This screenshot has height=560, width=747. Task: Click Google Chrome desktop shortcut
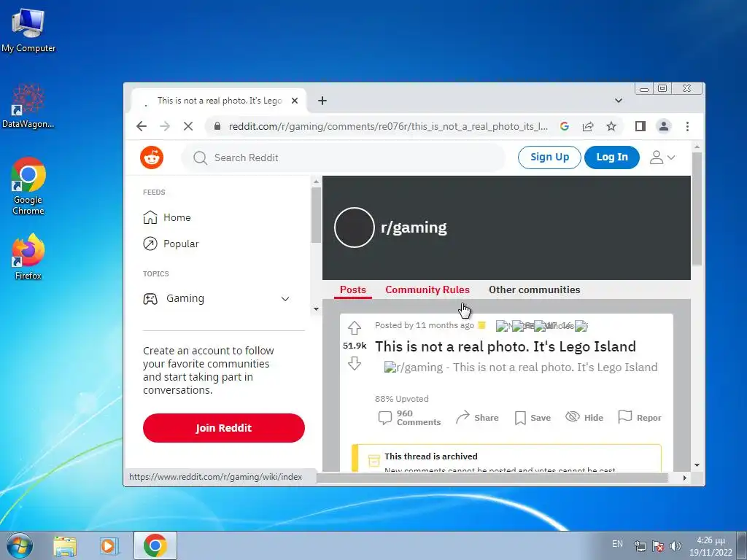tap(28, 186)
